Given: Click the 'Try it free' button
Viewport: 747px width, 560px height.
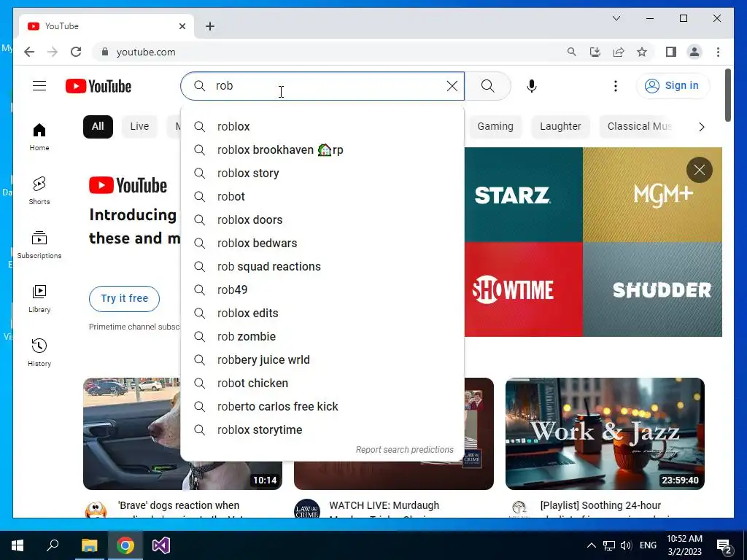Looking at the screenshot, I should pyautogui.click(x=124, y=298).
